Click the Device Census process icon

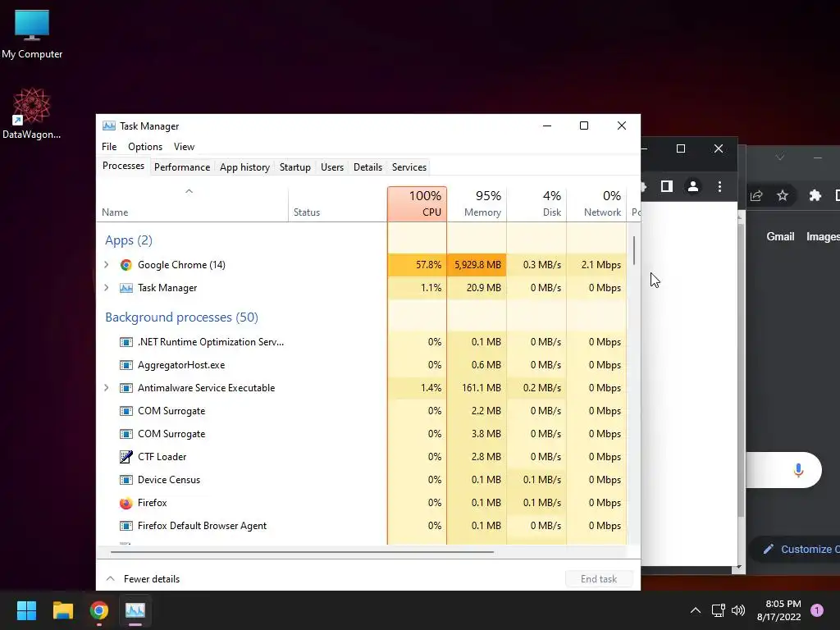(126, 480)
